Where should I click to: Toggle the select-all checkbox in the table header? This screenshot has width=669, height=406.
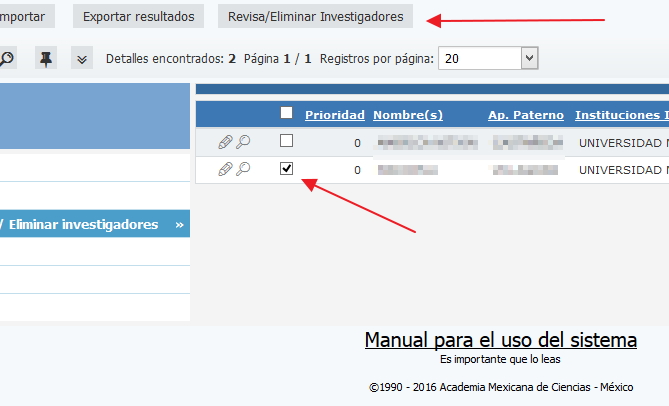click(287, 113)
